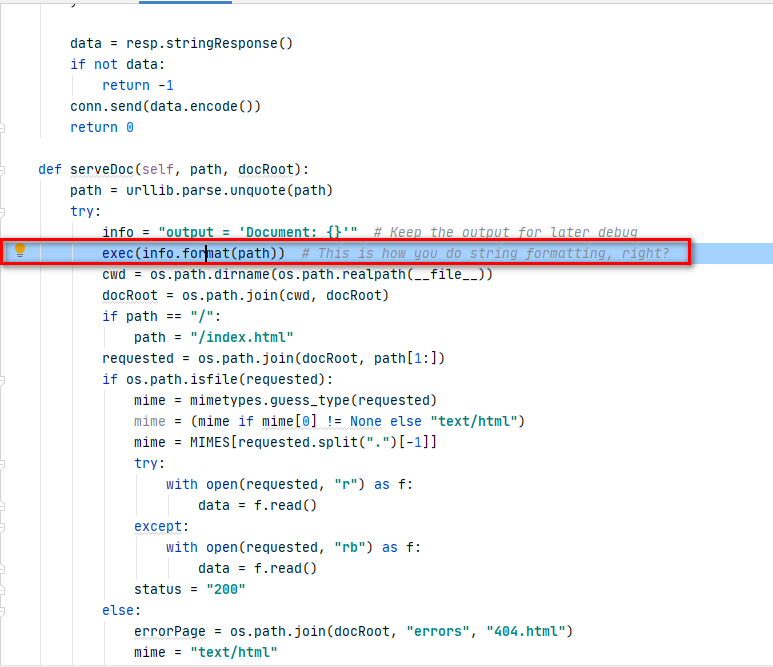The image size is (773, 667).
Task: Click the last 'mime = "text/html"' line
Action: tap(206, 653)
